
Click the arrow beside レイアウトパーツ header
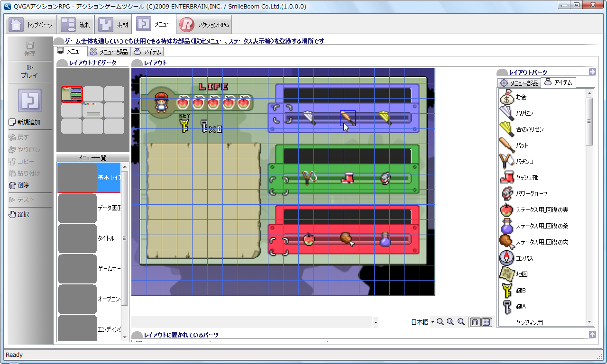coord(592,72)
